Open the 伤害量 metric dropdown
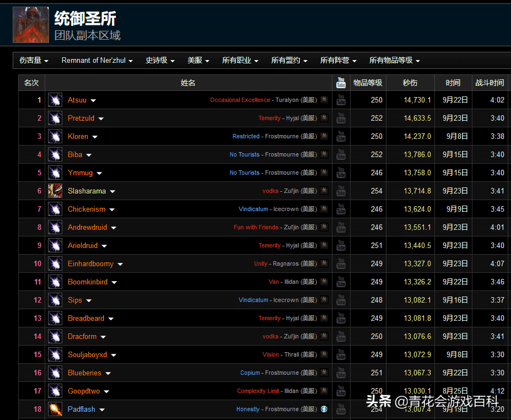Image resolution: width=511 pixels, height=420 pixels. [34, 61]
